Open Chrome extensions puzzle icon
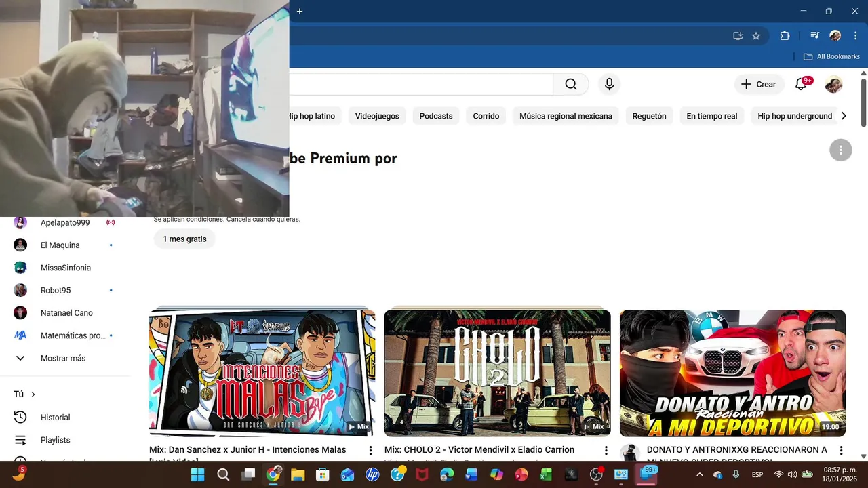The width and height of the screenshot is (868, 488). pos(785,36)
